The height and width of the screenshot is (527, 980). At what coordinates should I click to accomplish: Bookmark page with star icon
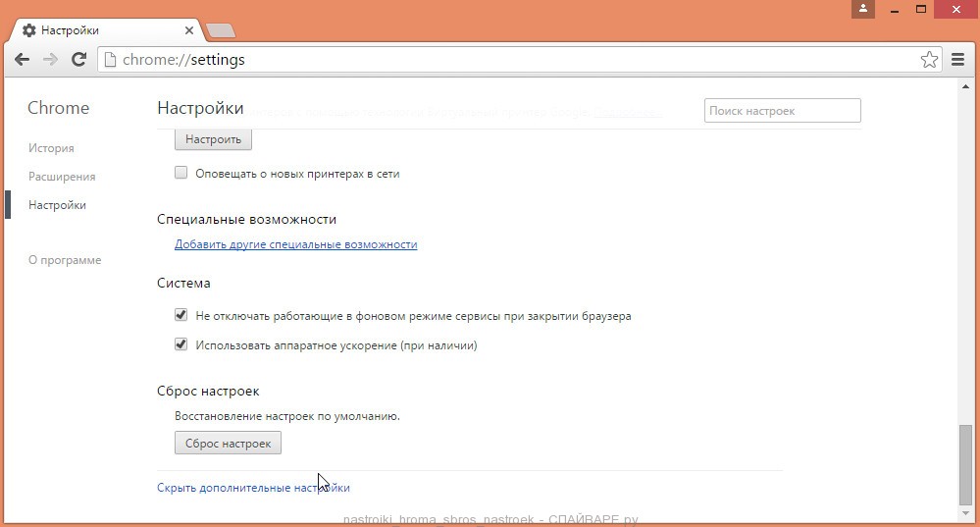point(929,60)
